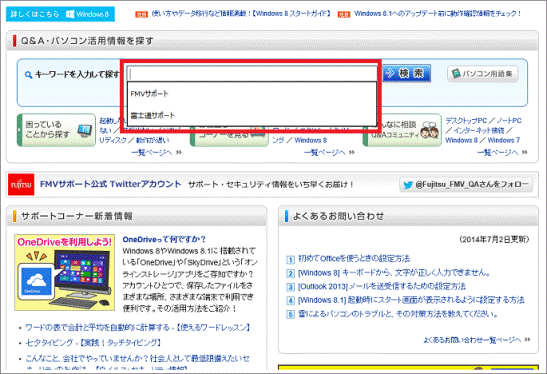Open [Windows 8.1] スタート画面 FAQ link
Image resolution: width=547 pixels, height=374 pixels.
pyautogui.click(x=411, y=300)
